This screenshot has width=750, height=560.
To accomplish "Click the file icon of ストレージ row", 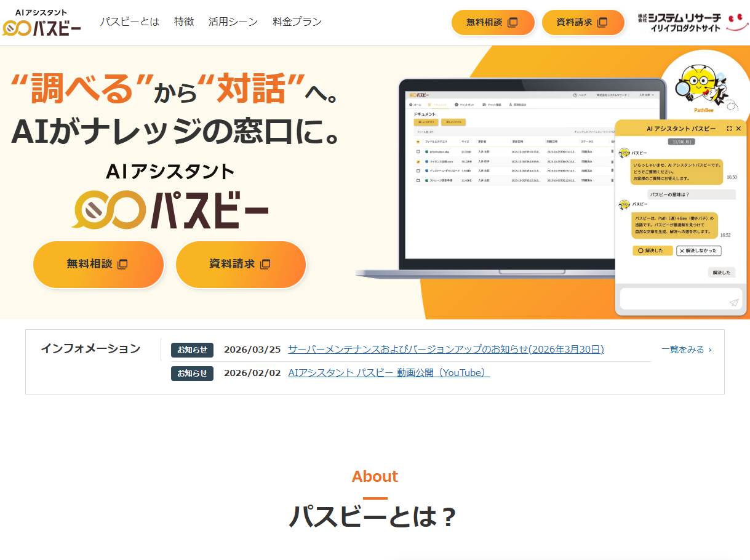I will (x=426, y=180).
